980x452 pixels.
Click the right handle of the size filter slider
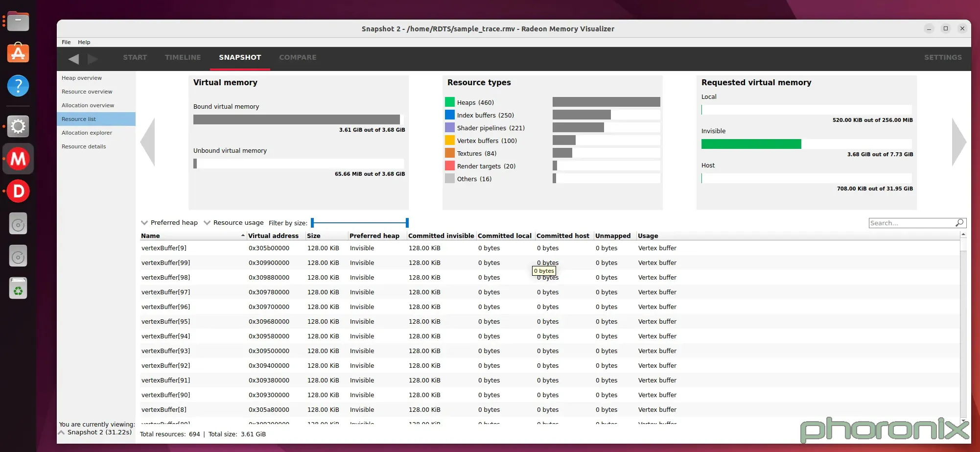(407, 223)
